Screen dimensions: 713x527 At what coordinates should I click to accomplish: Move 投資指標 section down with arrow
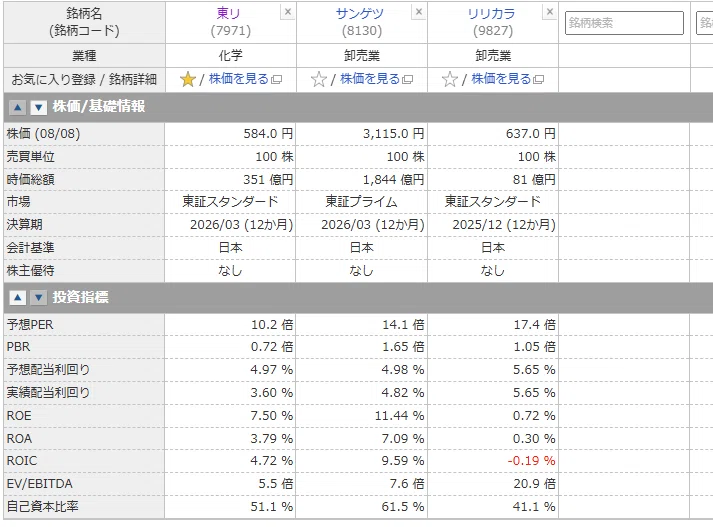click(x=39, y=298)
